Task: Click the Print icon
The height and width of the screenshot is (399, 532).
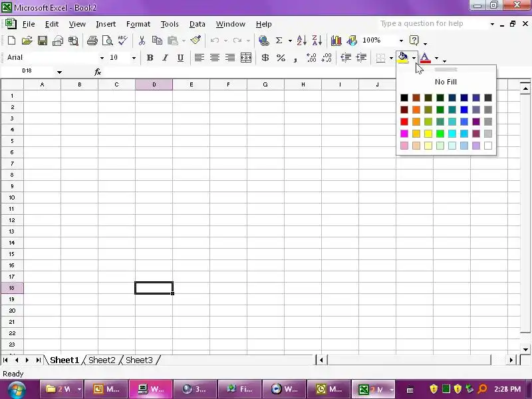Action: 92,41
